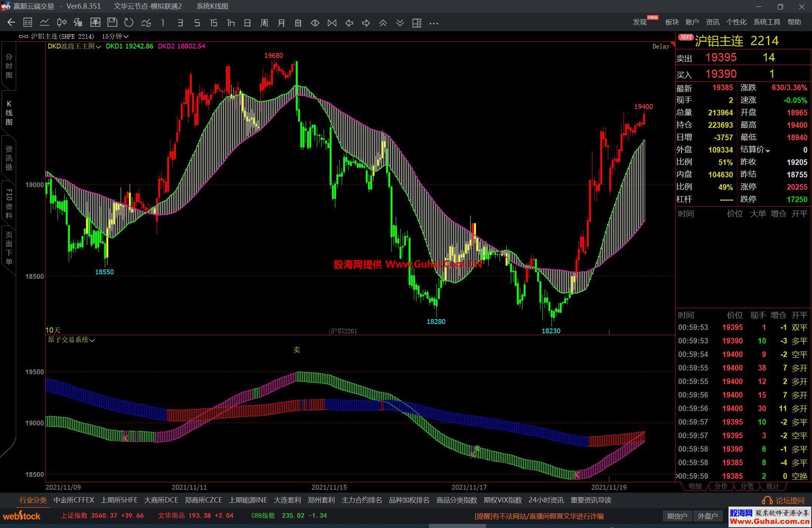Open DKD波段王主图 indicator dropdown
Screen dimensions: 812x528
[74, 46]
